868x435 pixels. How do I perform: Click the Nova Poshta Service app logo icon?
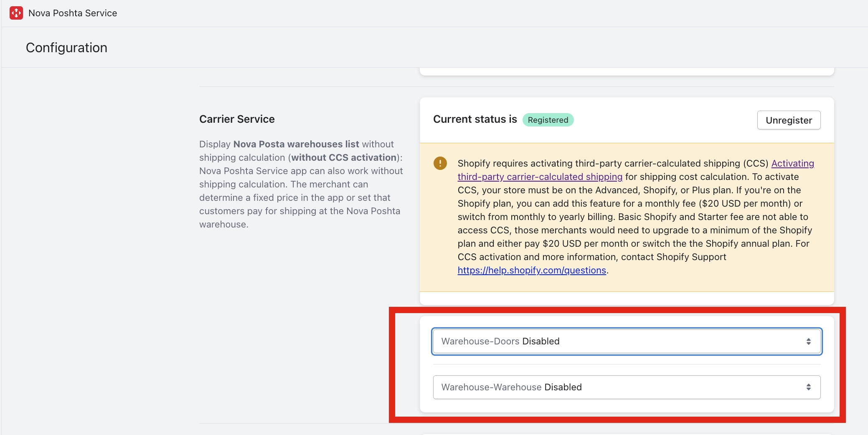pyautogui.click(x=16, y=13)
